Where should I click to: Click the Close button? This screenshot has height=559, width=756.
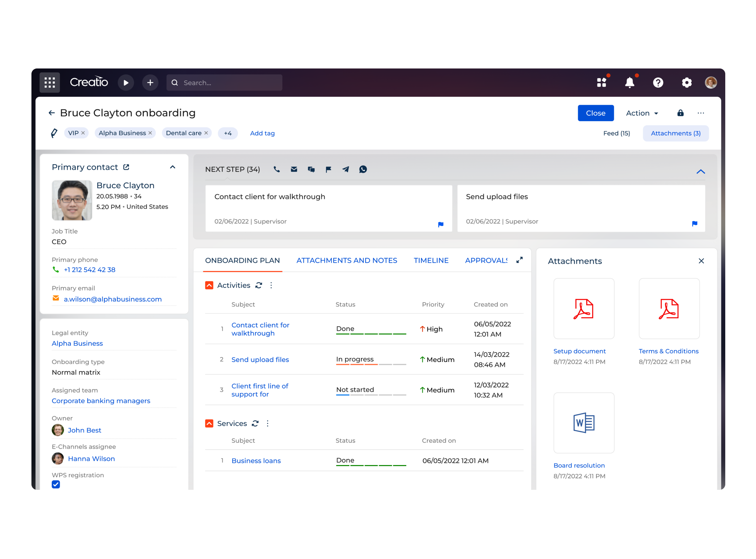[596, 113]
